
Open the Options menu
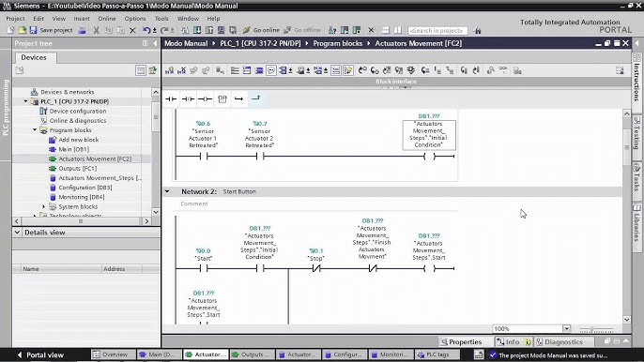pyautogui.click(x=135, y=19)
